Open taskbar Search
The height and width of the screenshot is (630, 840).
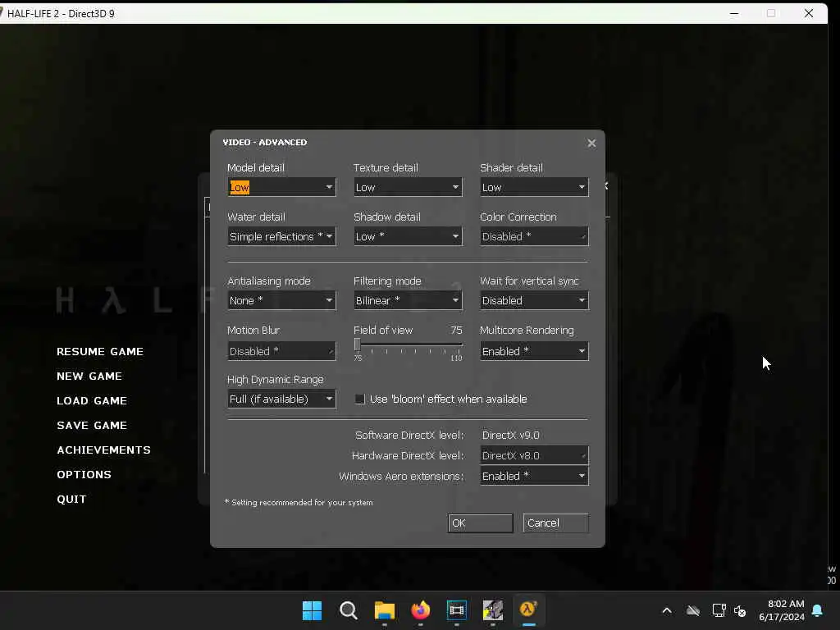[x=348, y=610]
